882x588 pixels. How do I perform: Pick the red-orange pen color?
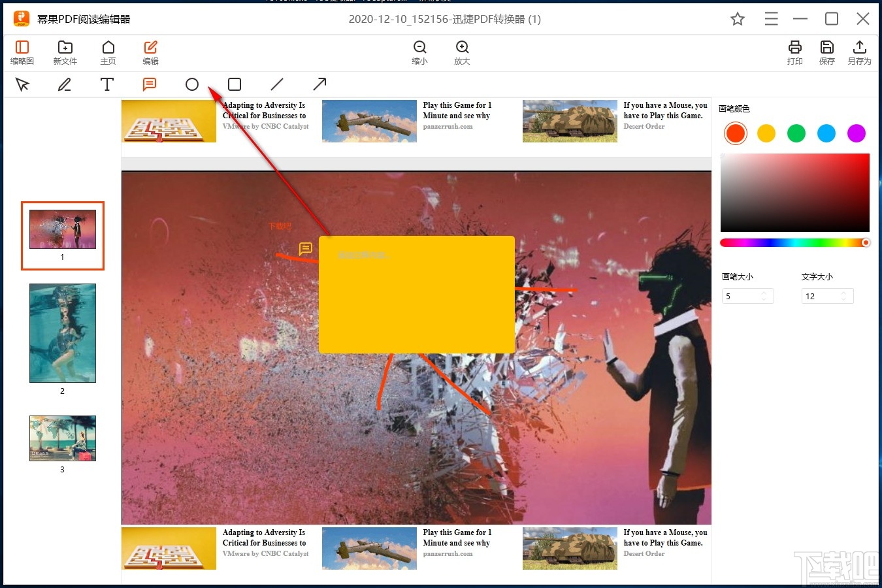(x=736, y=133)
